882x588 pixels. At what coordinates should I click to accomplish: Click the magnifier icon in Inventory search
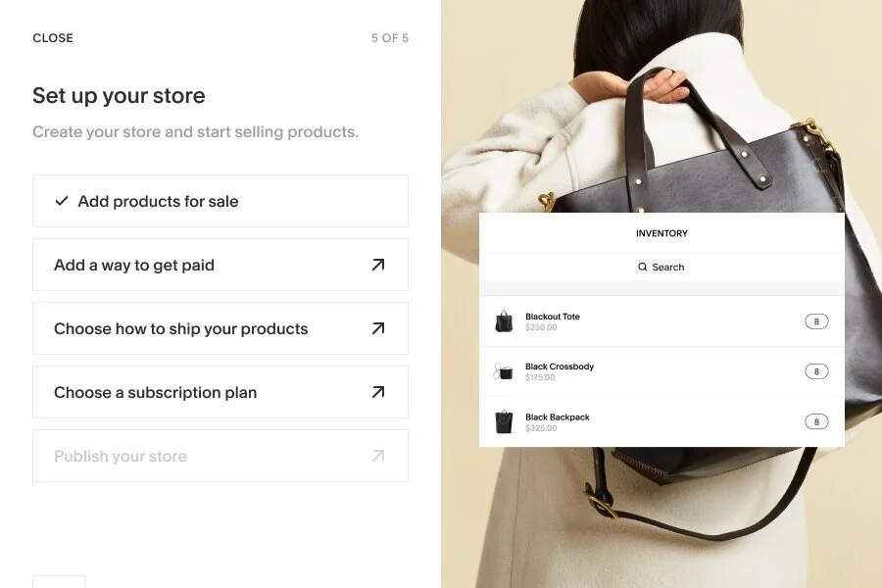[642, 267]
